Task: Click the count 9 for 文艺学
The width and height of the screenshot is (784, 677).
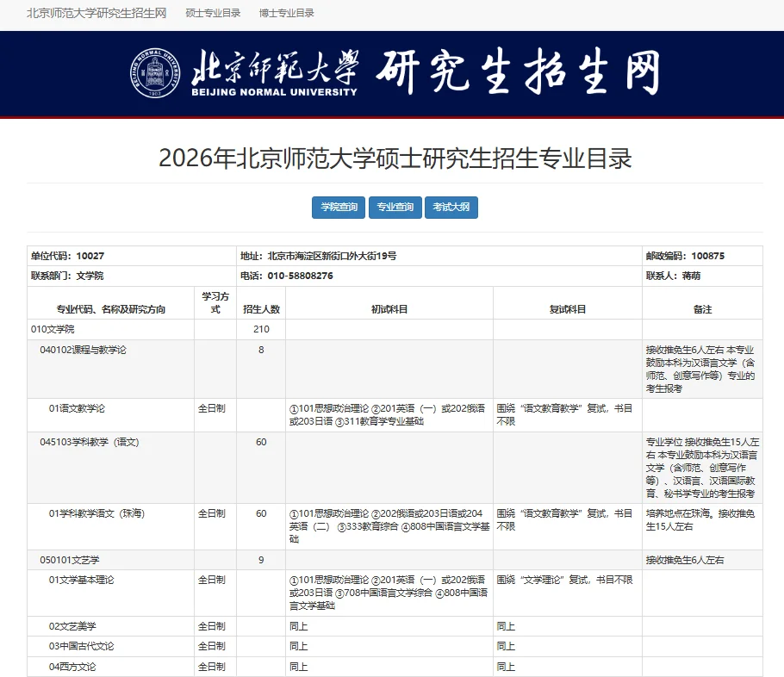Action: point(261,560)
